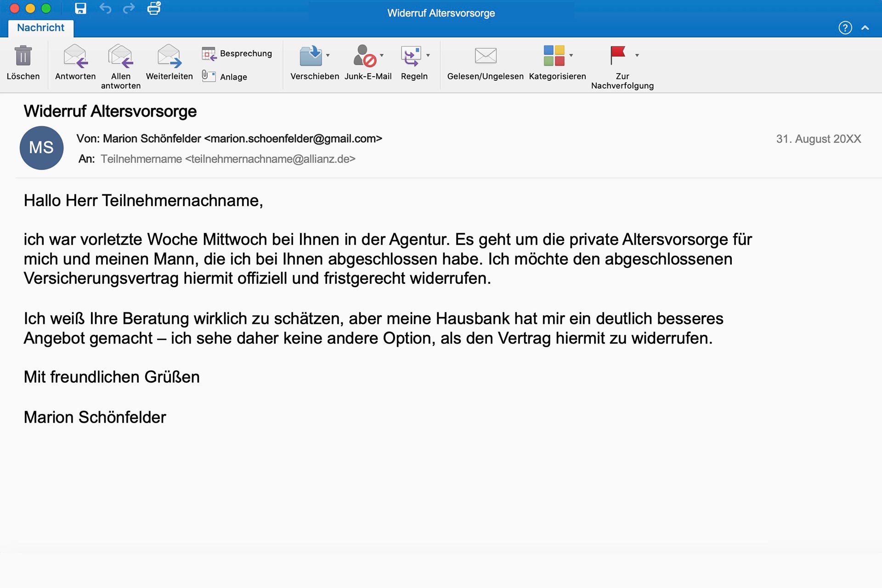Open the Zur Nachverfolgung flag dropdown arrow
This screenshot has width=882, height=588.
tap(637, 56)
